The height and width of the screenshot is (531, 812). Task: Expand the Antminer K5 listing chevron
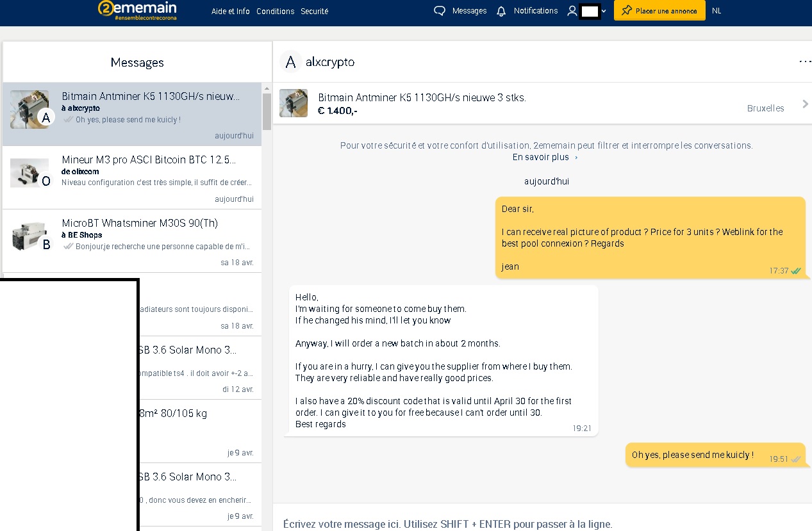click(805, 104)
